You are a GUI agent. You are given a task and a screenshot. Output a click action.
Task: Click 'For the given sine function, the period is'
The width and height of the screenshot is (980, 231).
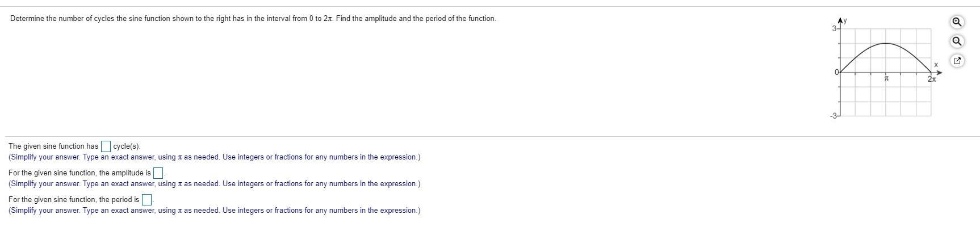click(x=74, y=200)
